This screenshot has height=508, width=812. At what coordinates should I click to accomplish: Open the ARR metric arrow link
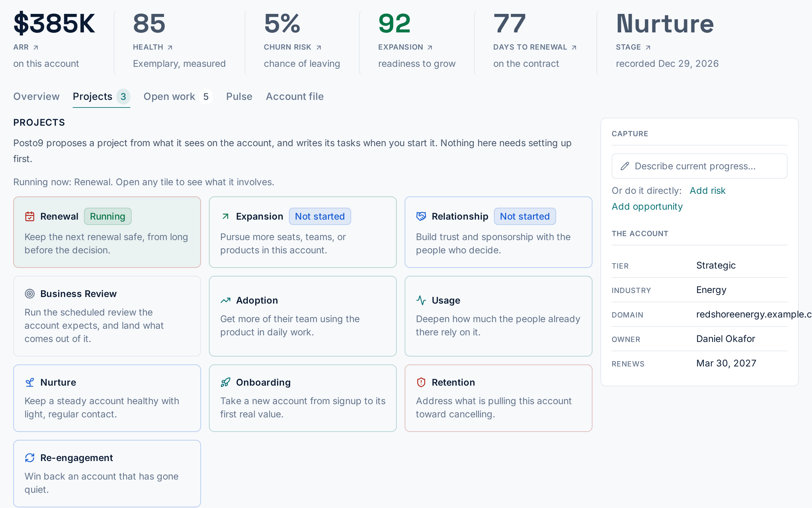tap(36, 47)
